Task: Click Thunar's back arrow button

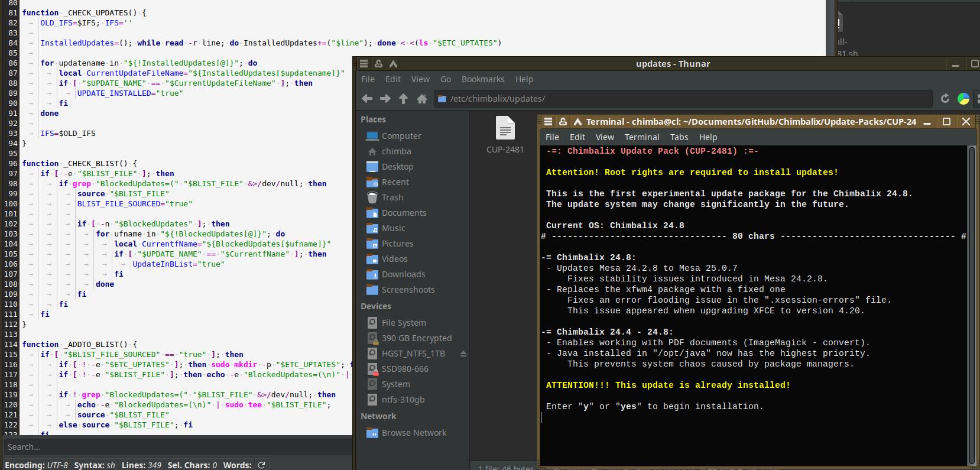Action: (x=367, y=99)
